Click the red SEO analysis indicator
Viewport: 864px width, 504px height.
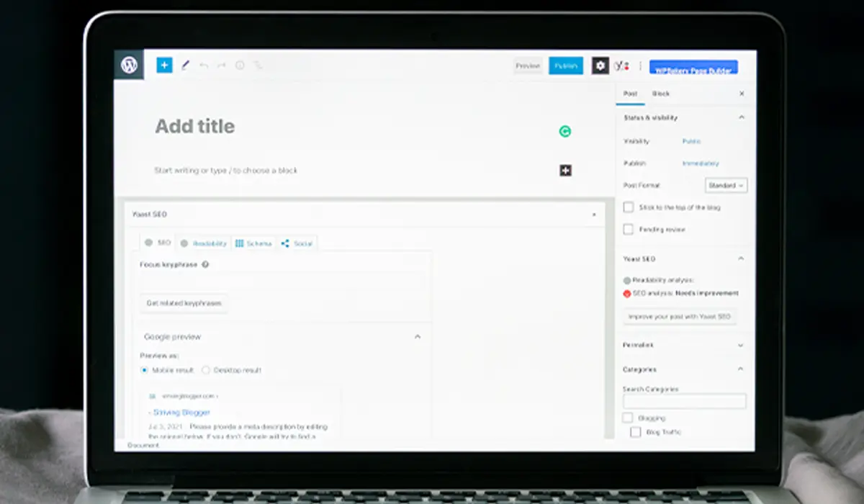627,294
